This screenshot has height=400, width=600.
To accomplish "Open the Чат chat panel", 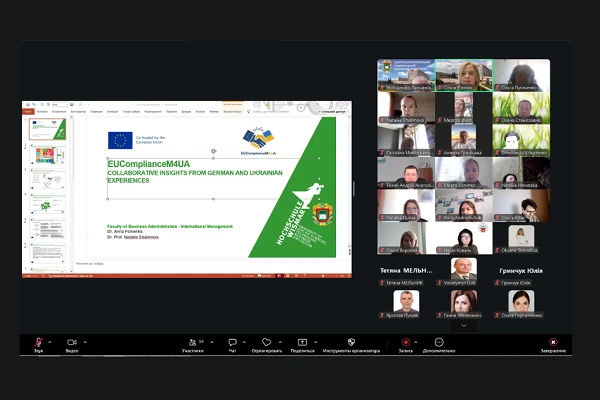I will pos(232,343).
